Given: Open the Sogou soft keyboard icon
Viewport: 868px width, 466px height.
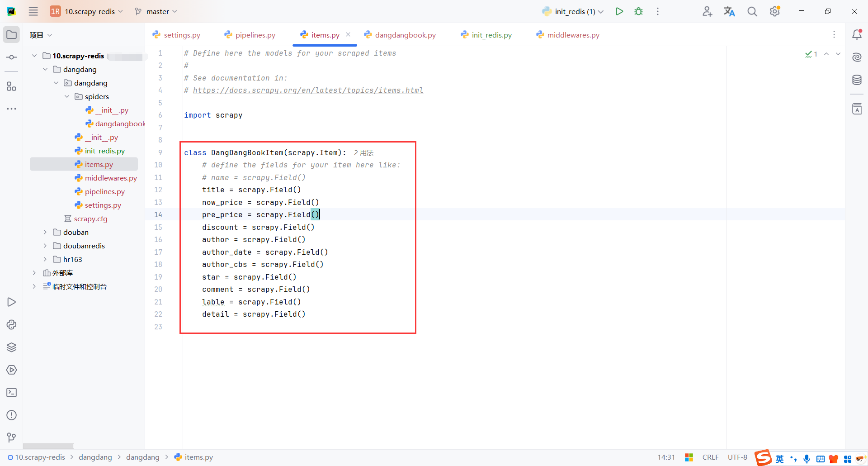Looking at the screenshot, I should (821, 459).
